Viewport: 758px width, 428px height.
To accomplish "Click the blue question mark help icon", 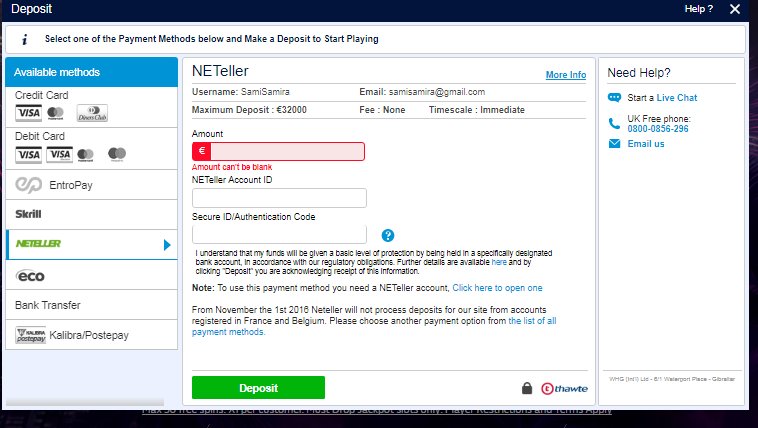I will point(388,236).
